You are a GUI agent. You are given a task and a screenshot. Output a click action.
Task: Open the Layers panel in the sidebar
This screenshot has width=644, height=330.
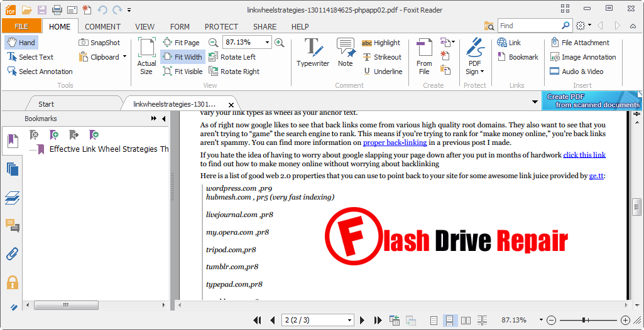pos(13,198)
